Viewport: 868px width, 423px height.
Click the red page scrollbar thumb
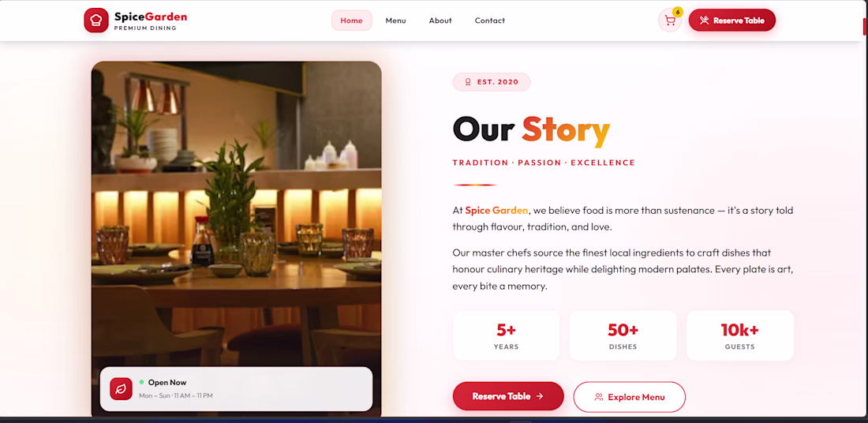[x=865, y=27]
